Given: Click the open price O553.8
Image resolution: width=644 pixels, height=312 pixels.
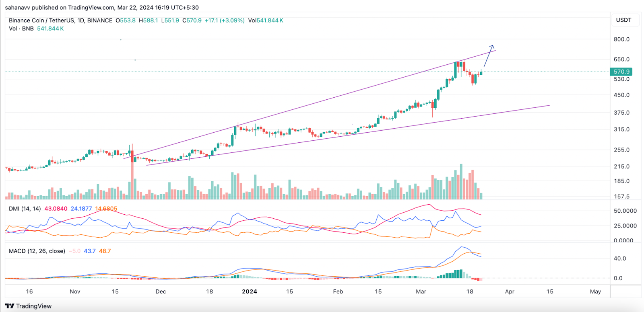Looking at the screenshot, I should [126, 20].
